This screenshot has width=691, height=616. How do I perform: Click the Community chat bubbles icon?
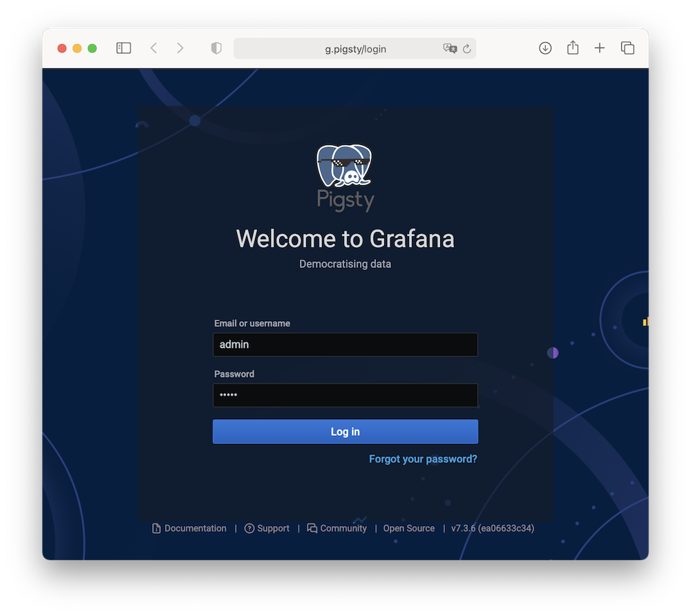[x=312, y=528]
